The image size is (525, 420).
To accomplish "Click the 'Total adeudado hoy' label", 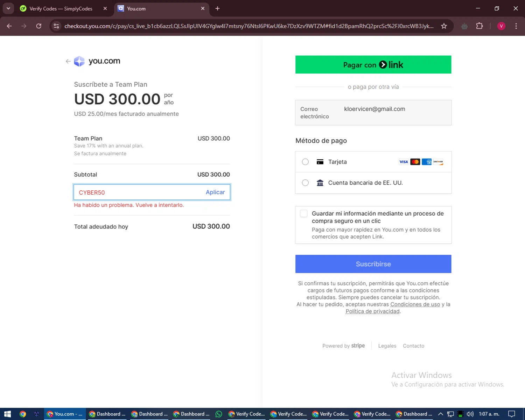I will coord(101,226).
